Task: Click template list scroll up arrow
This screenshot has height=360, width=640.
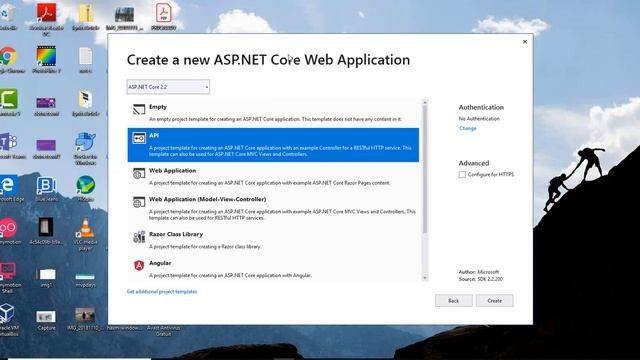Action: coord(425,102)
